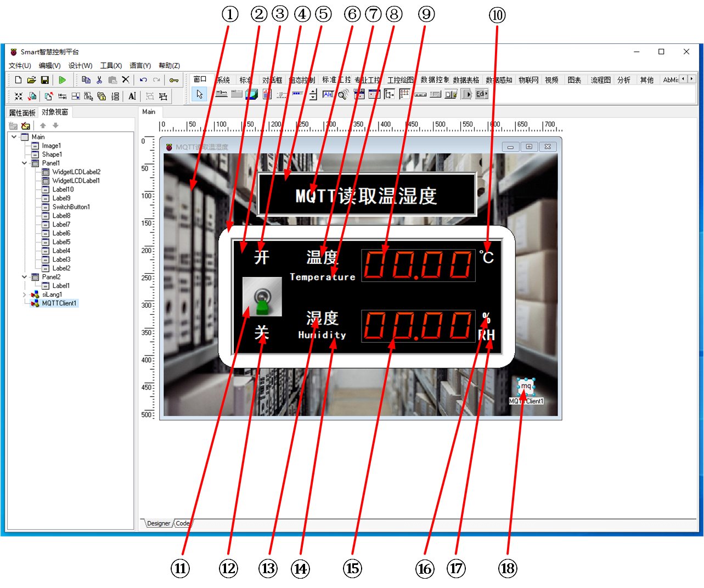The width and height of the screenshot is (704, 588).
Task: Create a new file with the New icon
Action: tap(18, 80)
